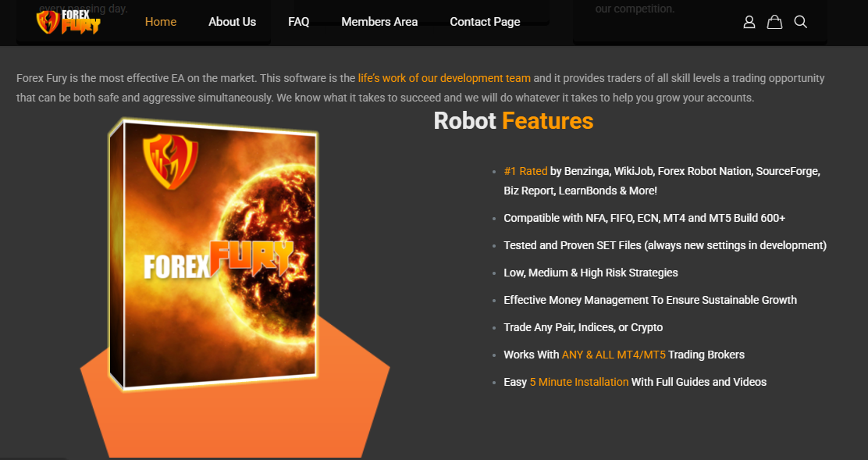Open the Contact Page menu item

click(x=485, y=22)
